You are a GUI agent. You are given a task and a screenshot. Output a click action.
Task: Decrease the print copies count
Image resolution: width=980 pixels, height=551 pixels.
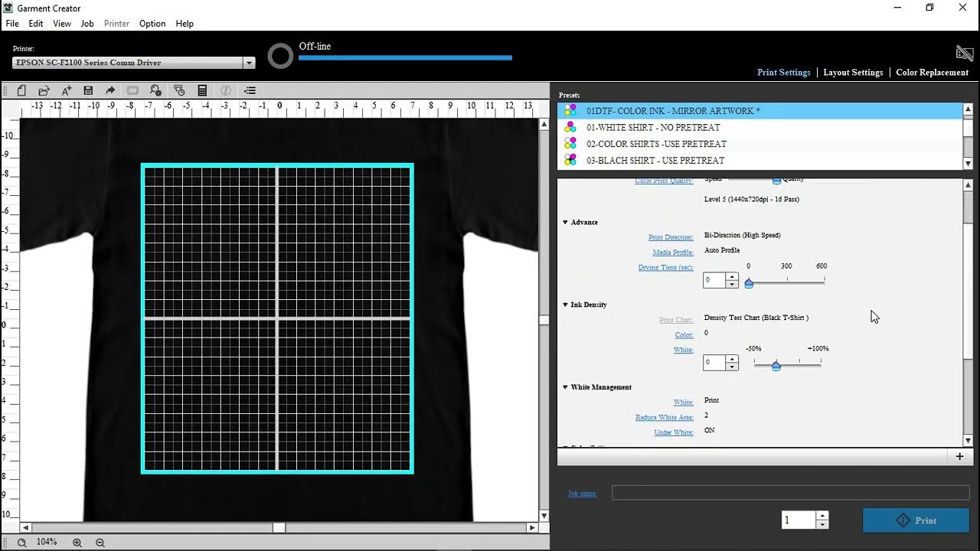[822, 525]
